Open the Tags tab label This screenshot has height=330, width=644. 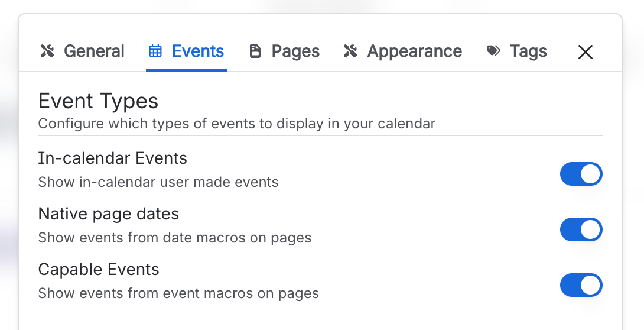click(528, 51)
